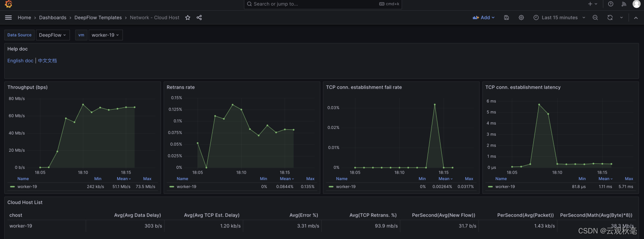Screen dimensions: 644x239
Task: Sort table by PerSecond(Avg(Packet))
Action: (x=526, y=215)
